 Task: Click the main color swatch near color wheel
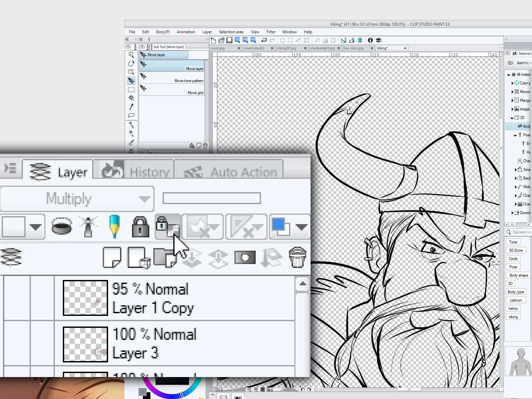tap(143, 392)
